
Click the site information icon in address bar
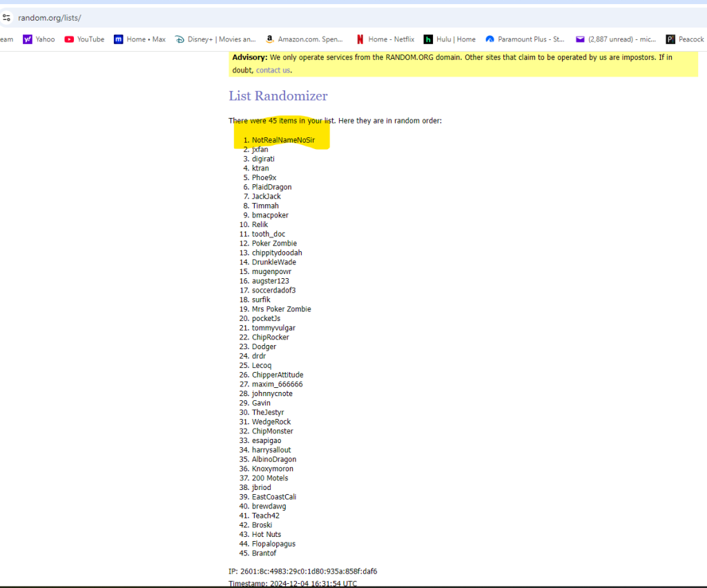pyautogui.click(x=6, y=18)
